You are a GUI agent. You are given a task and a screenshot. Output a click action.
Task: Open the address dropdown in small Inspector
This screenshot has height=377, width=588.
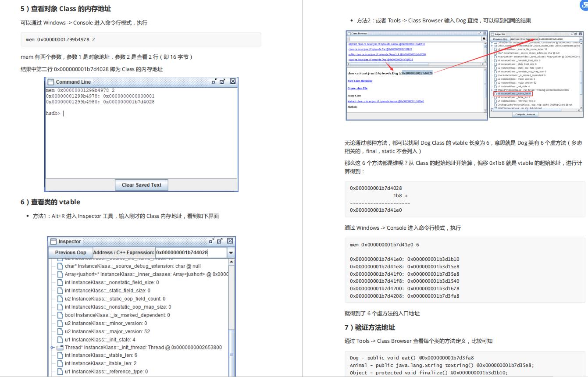coord(581,39)
